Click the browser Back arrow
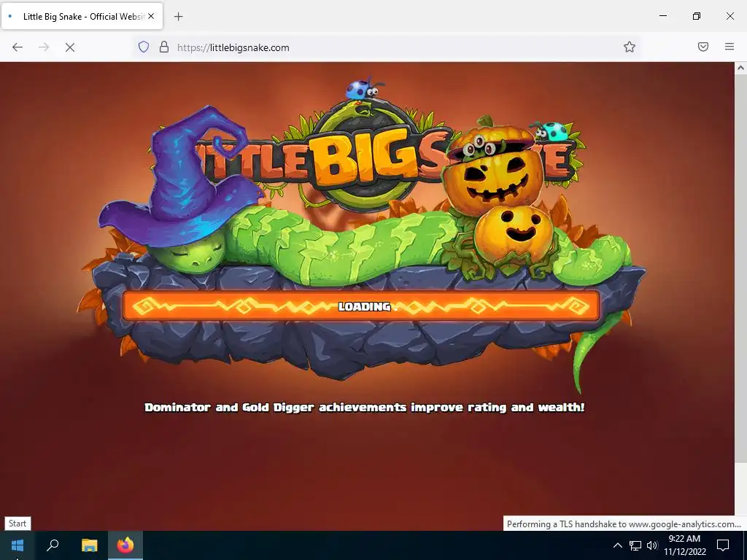 point(18,47)
